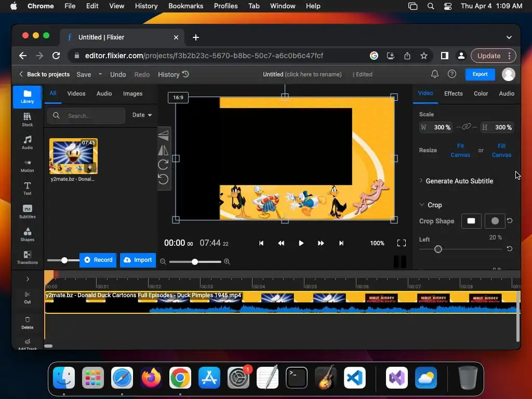Cut the clip with the Cut tool
532x399 pixels.
(28, 297)
